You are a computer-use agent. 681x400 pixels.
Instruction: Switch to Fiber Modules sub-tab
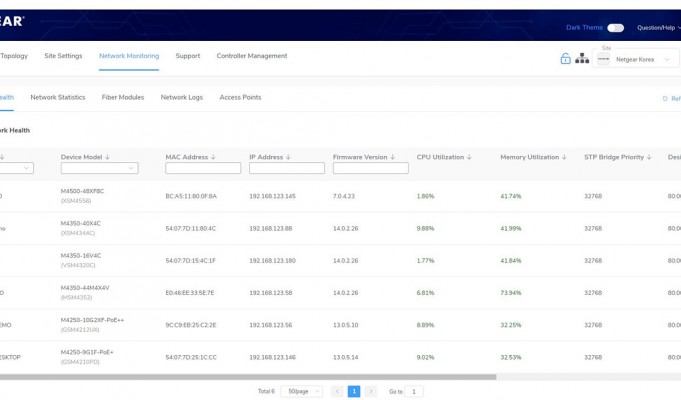click(x=123, y=97)
